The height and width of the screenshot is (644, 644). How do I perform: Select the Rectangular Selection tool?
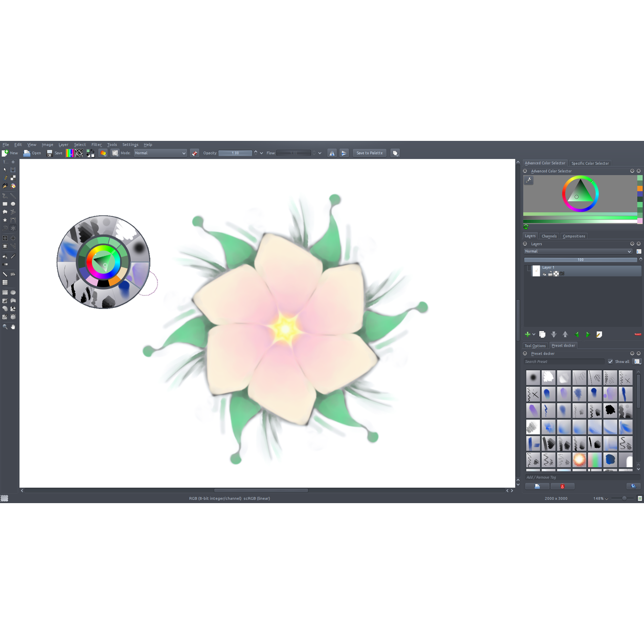[x=5, y=292]
